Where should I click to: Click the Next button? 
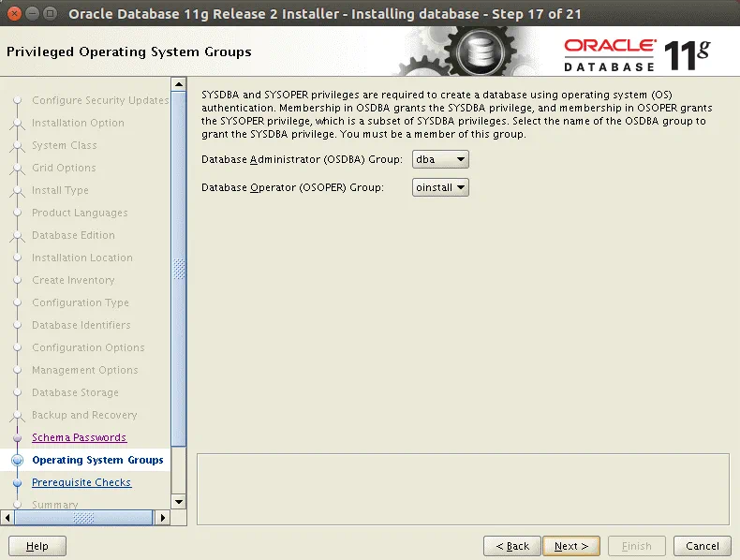[x=571, y=546]
